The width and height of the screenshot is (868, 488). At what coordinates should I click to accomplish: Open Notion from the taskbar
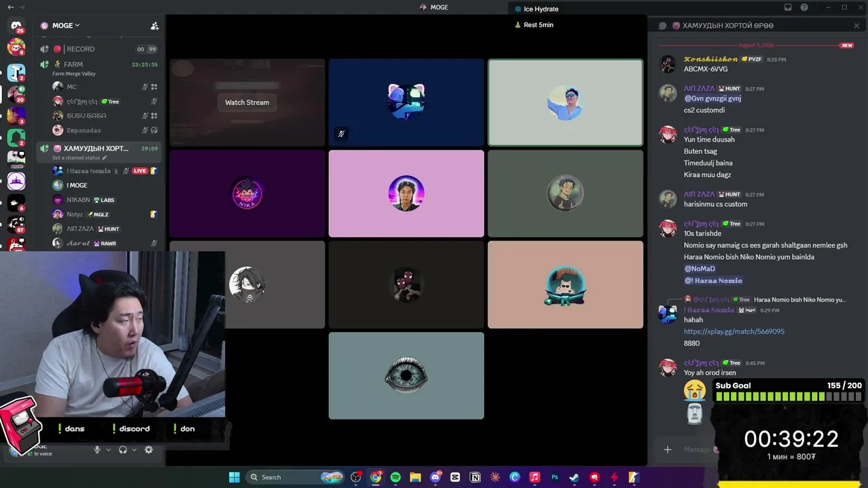point(475,477)
